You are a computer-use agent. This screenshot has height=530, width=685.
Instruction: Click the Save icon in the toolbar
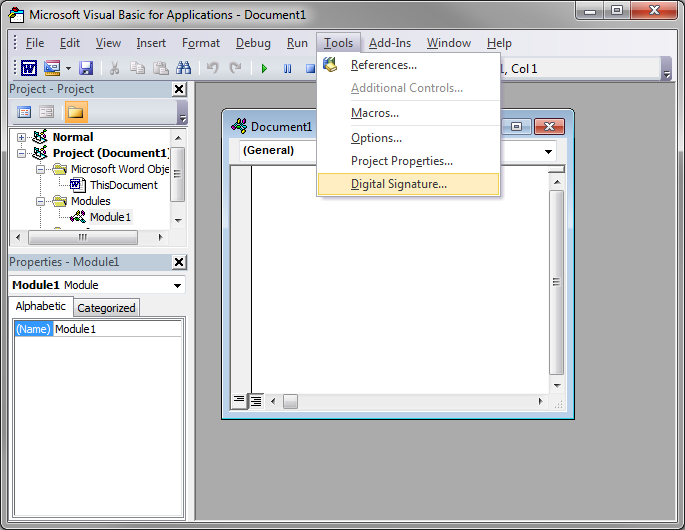[86, 68]
